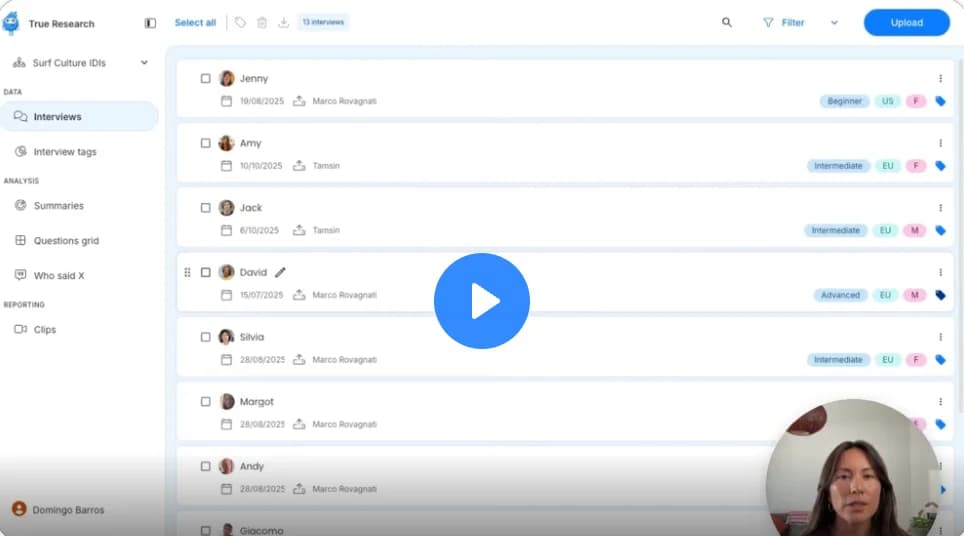Check the Silvia interview checkbox
964x536 pixels.
pyautogui.click(x=205, y=337)
